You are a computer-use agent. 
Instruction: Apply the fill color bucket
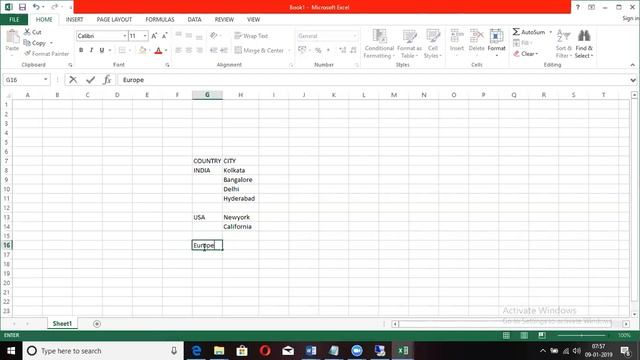pos(142,50)
